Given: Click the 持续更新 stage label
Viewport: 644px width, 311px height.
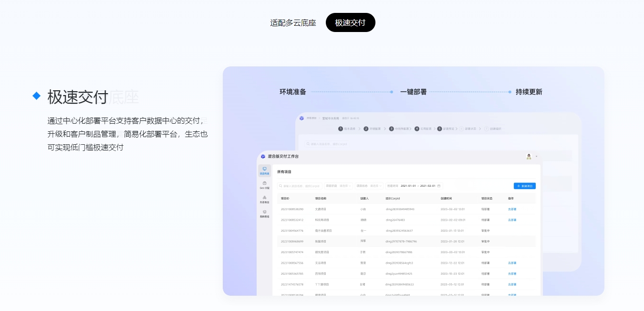Looking at the screenshot, I should pos(529,92).
